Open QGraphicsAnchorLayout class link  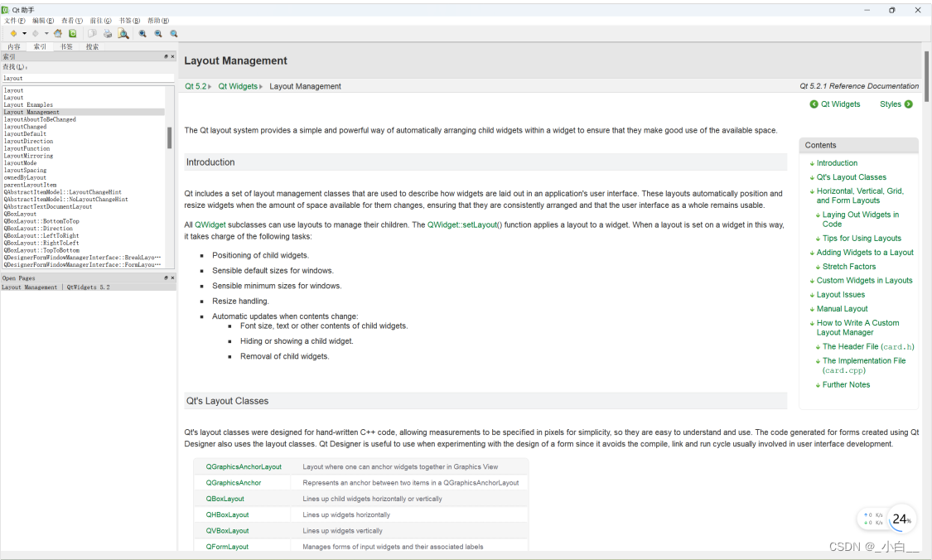pos(244,467)
